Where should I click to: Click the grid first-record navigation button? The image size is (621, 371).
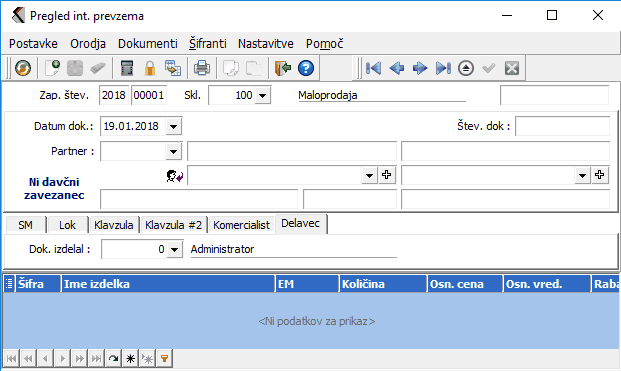pyautogui.click(x=11, y=359)
